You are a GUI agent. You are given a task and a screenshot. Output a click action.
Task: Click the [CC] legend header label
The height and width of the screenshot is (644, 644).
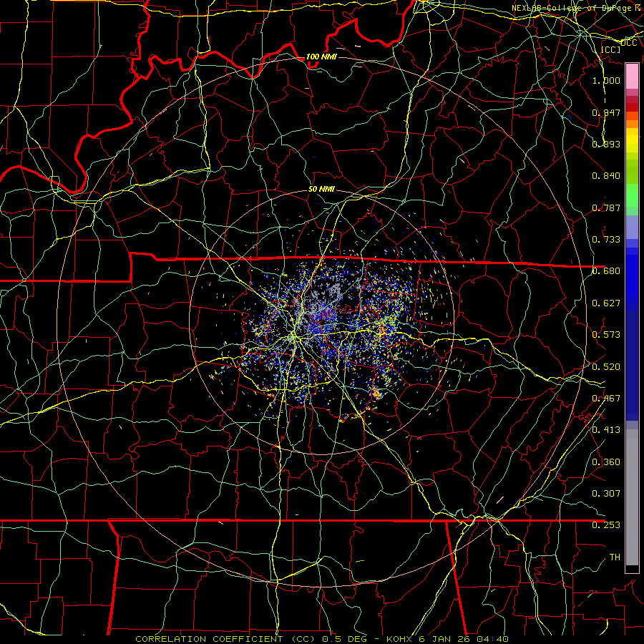[x=611, y=49]
